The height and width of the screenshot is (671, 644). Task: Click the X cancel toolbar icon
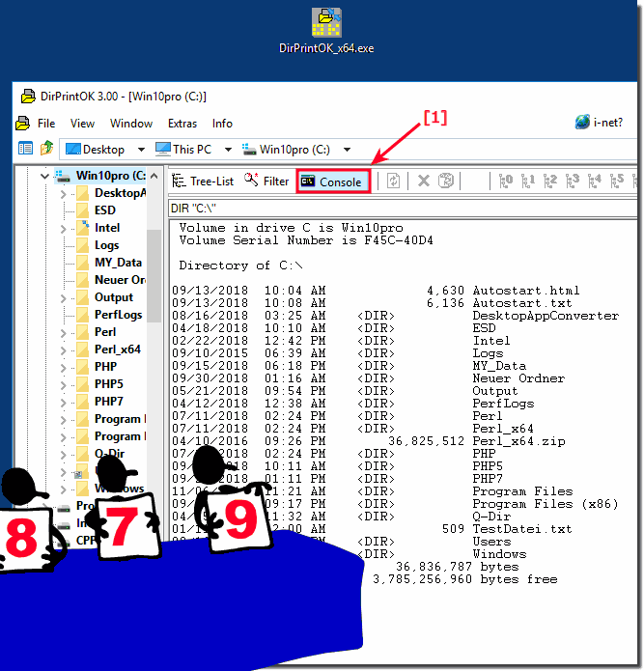pyautogui.click(x=423, y=181)
